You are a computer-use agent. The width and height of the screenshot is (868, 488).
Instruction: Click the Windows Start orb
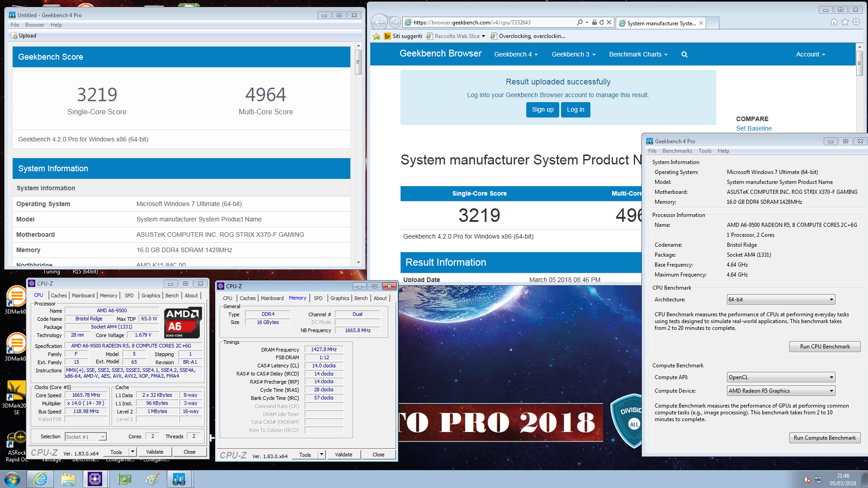pyautogui.click(x=12, y=479)
